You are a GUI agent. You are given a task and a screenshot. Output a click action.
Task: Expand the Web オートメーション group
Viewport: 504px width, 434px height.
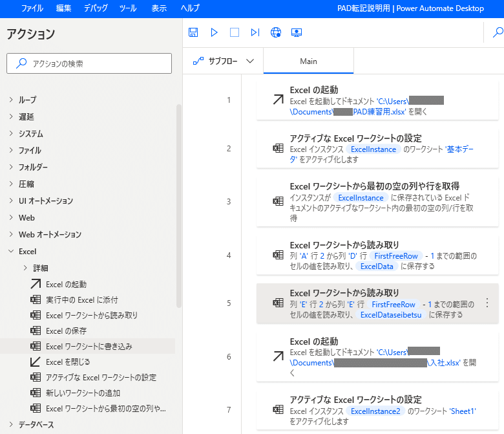[x=11, y=234]
